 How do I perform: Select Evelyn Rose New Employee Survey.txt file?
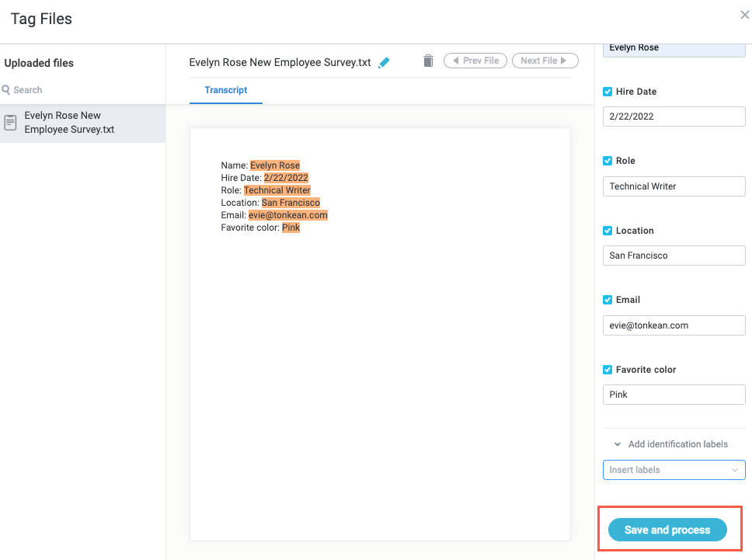coord(69,123)
